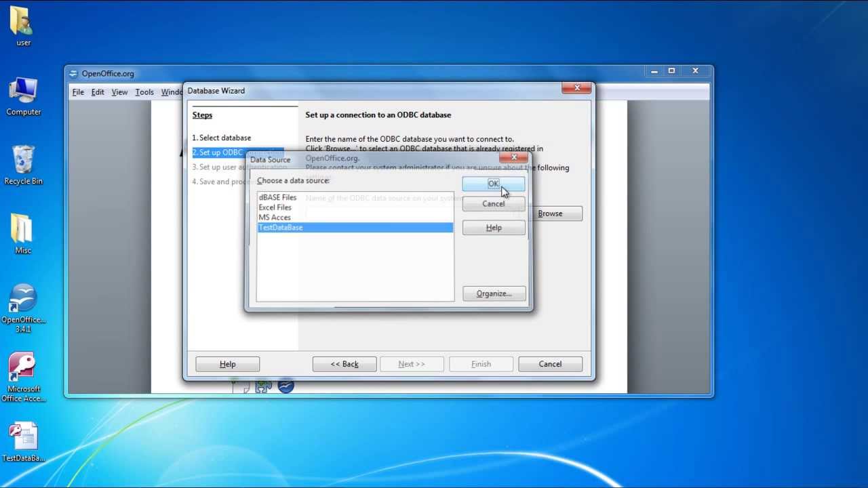Select TestDataBase in data source list
Screen dimensions: 868x488
point(355,228)
